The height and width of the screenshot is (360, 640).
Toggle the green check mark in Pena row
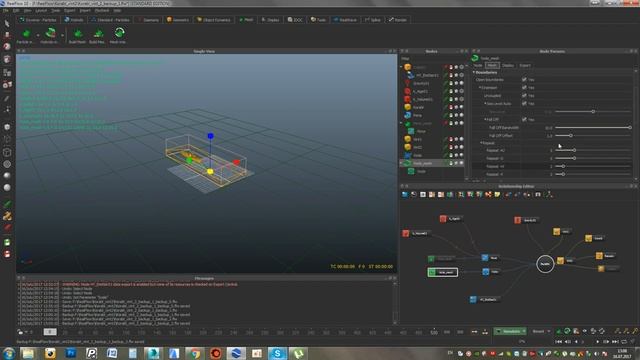point(446,115)
